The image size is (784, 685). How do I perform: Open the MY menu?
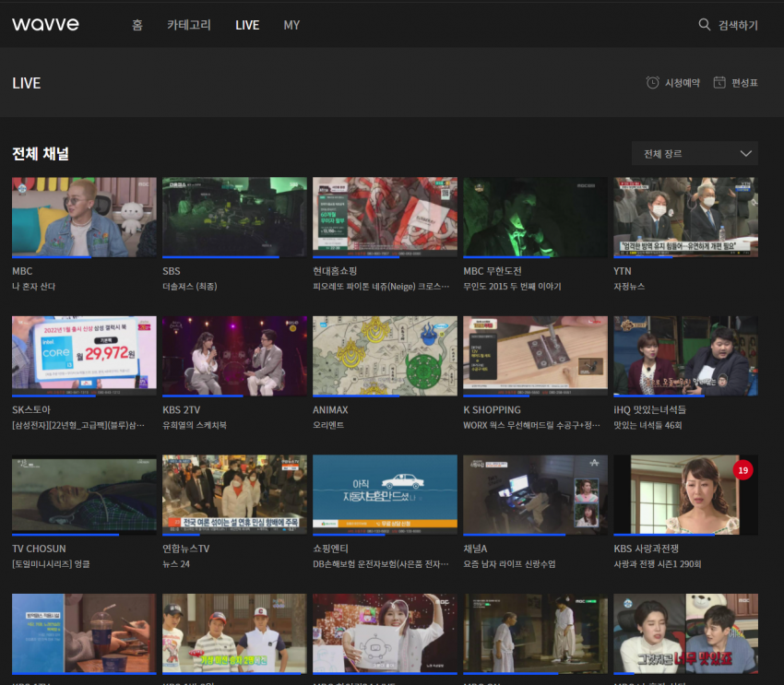pyautogui.click(x=291, y=25)
